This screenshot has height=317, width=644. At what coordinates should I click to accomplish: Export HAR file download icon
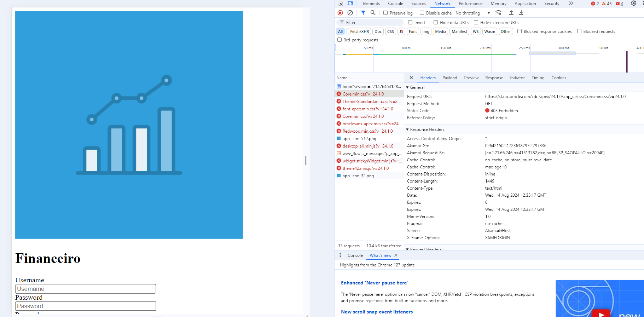[521, 13]
